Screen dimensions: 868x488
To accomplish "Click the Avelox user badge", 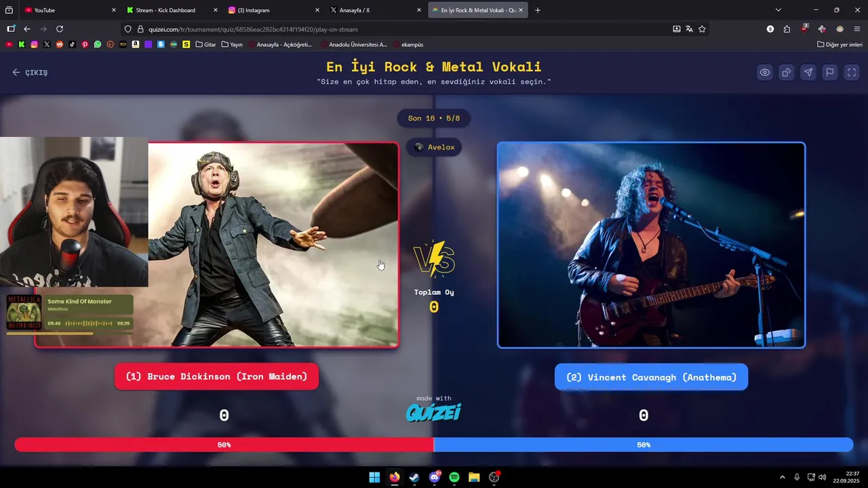I will click(434, 147).
